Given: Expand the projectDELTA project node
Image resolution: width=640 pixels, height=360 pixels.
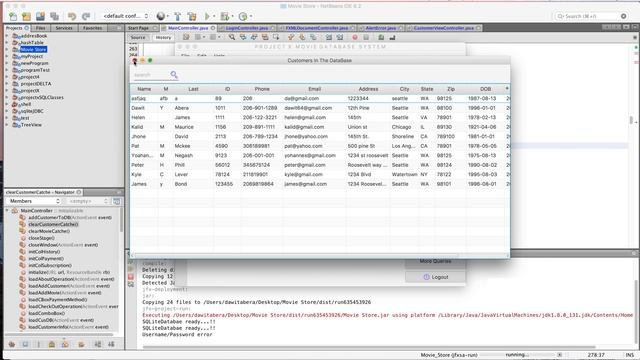Looking at the screenshot, I should tap(7, 84).
